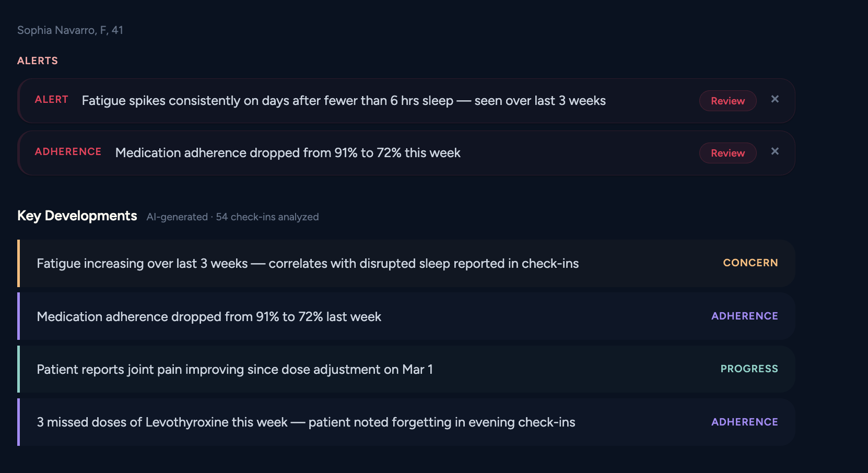The width and height of the screenshot is (868, 473).
Task: Click the ALERTS section heading
Action: click(x=38, y=61)
